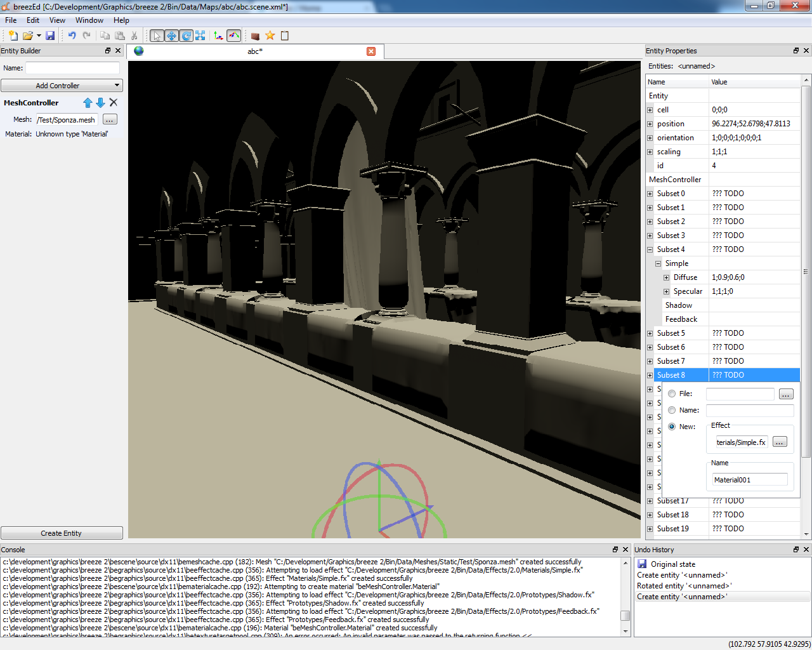Open the Add Controller dropdown
812x650 pixels.
pyautogui.click(x=62, y=86)
